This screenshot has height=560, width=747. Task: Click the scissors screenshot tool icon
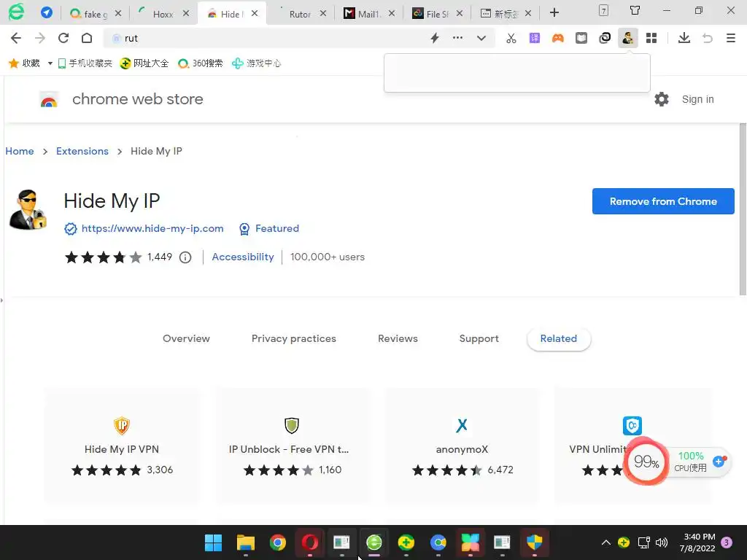(511, 38)
